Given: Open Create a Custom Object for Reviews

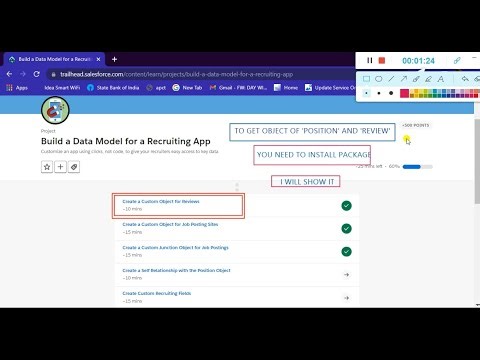Looking at the screenshot, I should pos(161,201).
